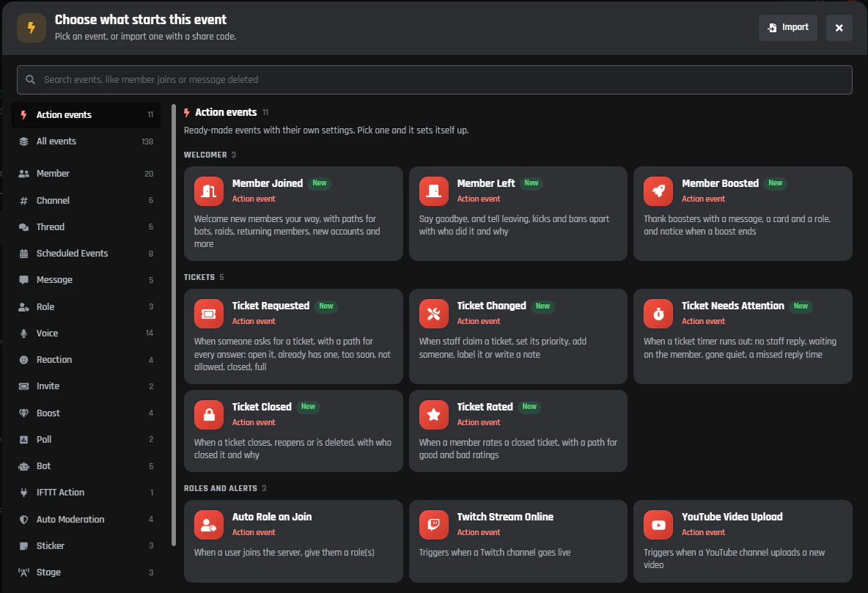Select the Invite events category

tap(86, 386)
